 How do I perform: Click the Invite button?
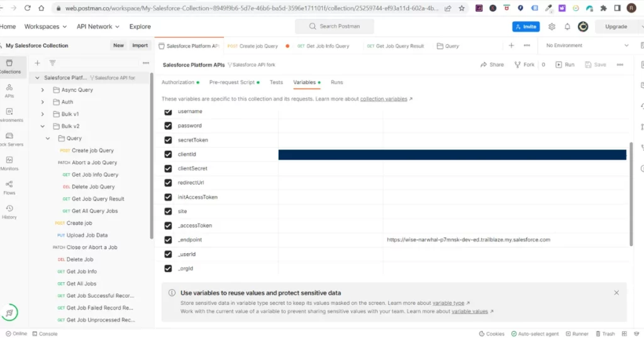(x=526, y=26)
